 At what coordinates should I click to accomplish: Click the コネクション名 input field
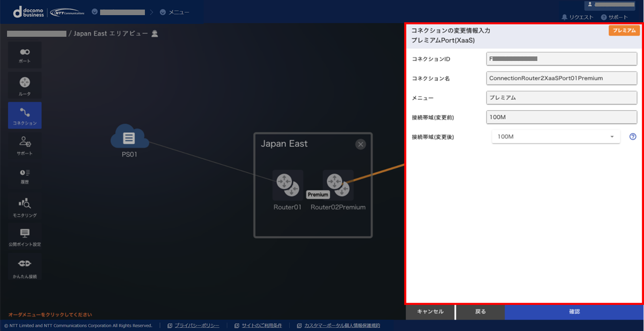tap(561, 78)
